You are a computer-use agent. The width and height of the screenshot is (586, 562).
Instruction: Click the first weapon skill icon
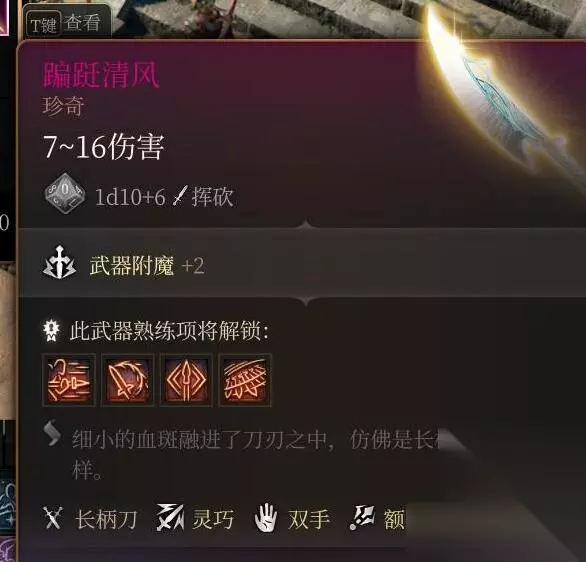click(x=69, y=380)
